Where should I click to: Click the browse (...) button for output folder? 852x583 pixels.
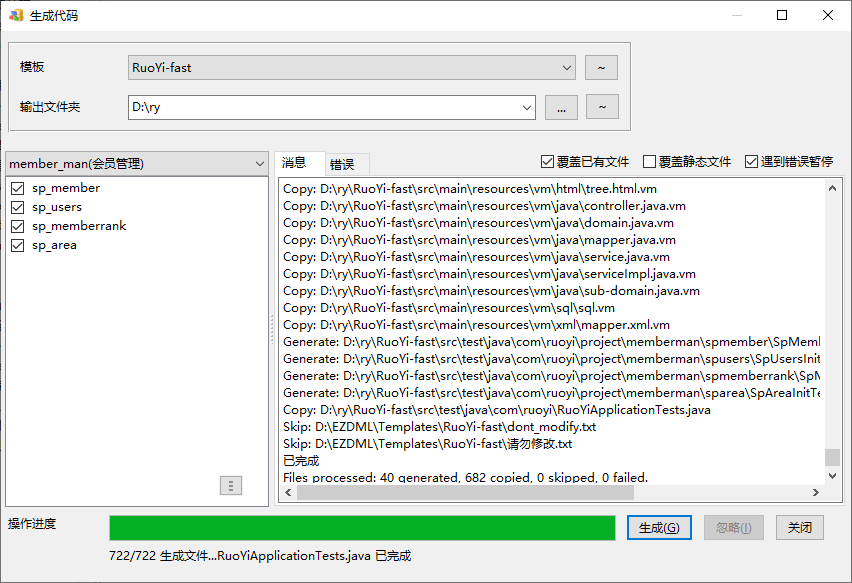click(561, 107)
